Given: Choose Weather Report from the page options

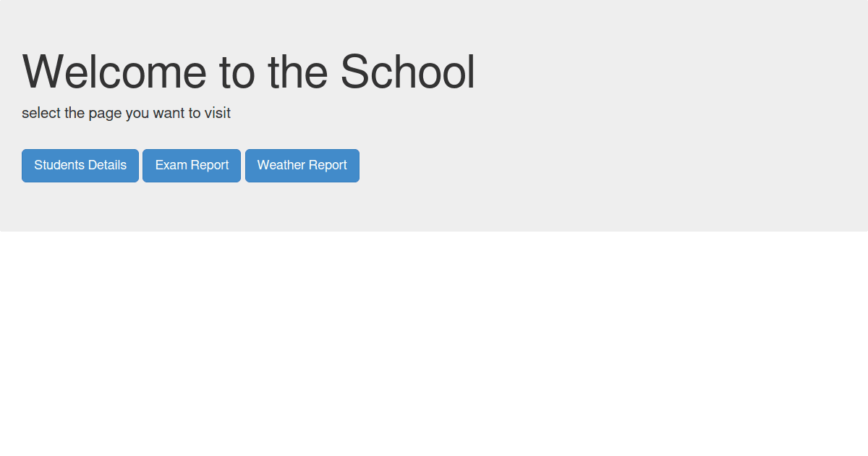Looking at the screenshot, I should coord(302,165).
